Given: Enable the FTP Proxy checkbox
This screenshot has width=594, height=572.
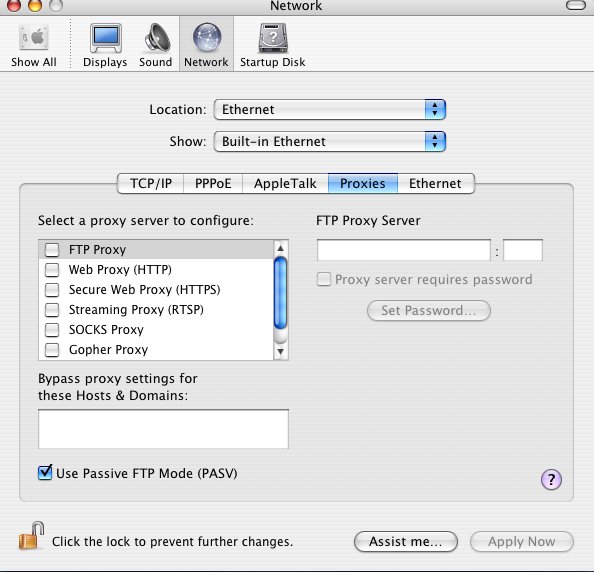Looking at the screenshot, I should [x=52, y=250].
